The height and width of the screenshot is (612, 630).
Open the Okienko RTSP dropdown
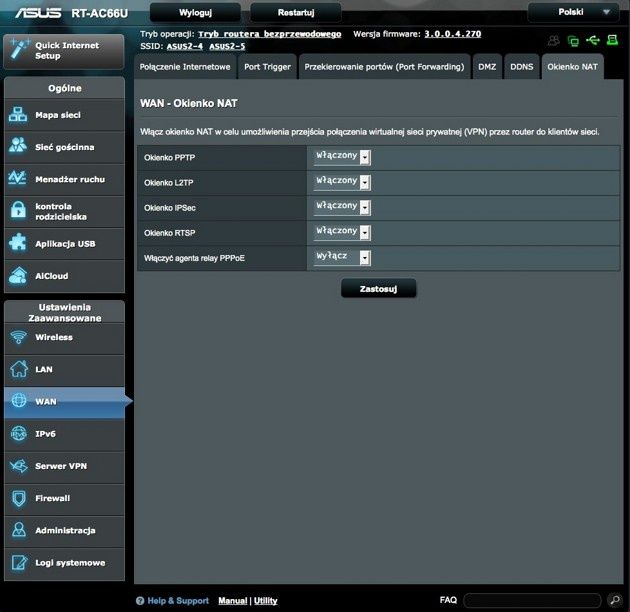tap(342, 232)
